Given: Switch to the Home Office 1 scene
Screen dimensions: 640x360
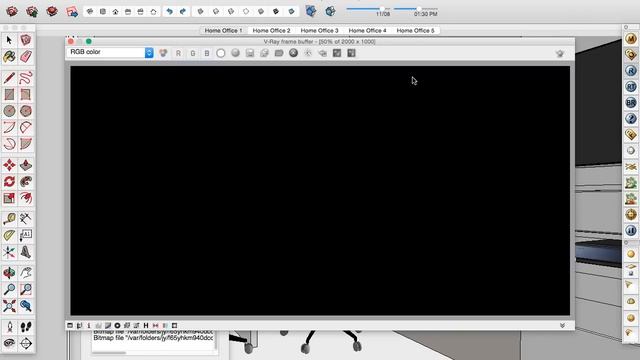Looking at the screenshot, I should tap(223, 31).
